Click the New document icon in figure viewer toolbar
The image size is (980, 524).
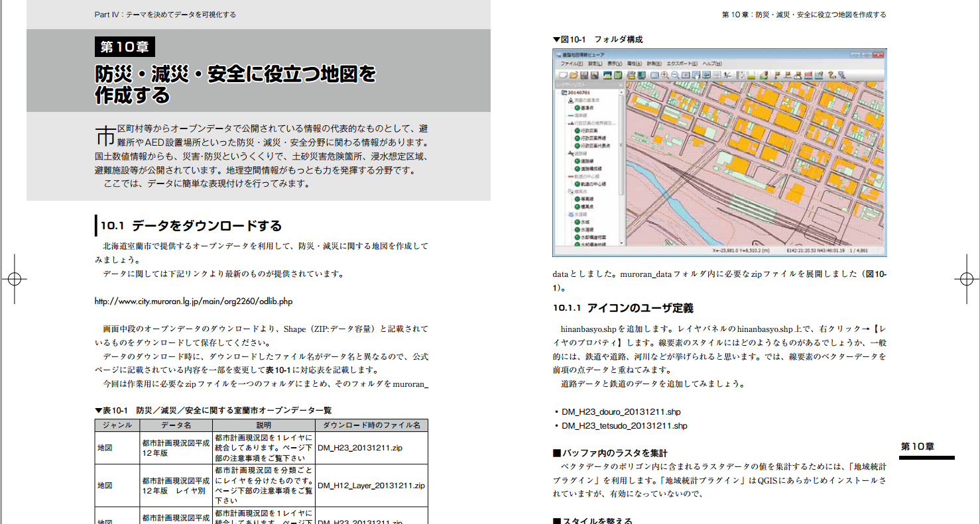(x=562, y=75)
